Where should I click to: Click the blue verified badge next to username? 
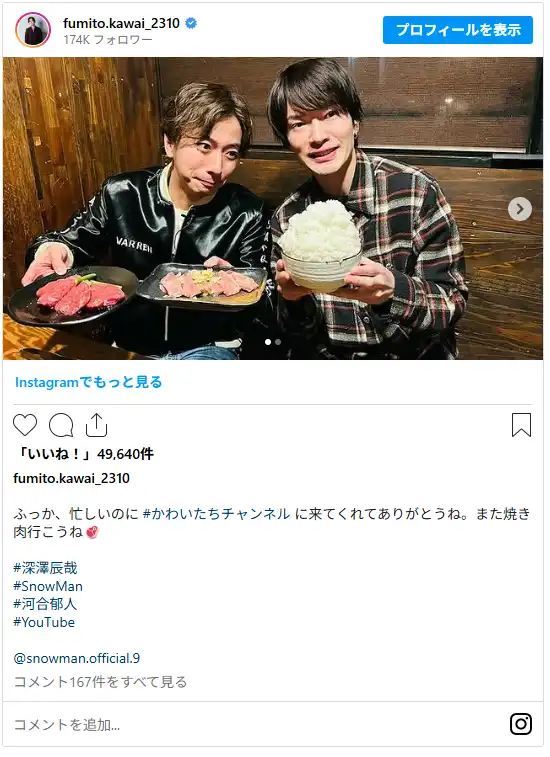click(191, 23)
